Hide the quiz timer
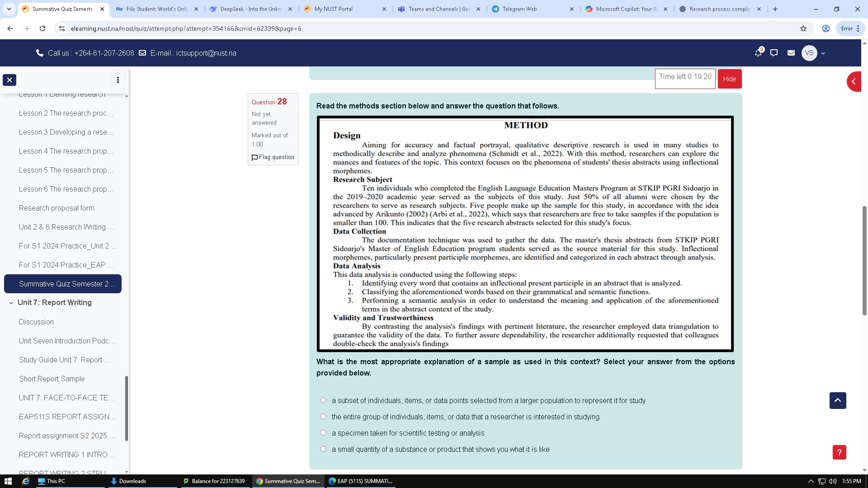 [729, 79]
